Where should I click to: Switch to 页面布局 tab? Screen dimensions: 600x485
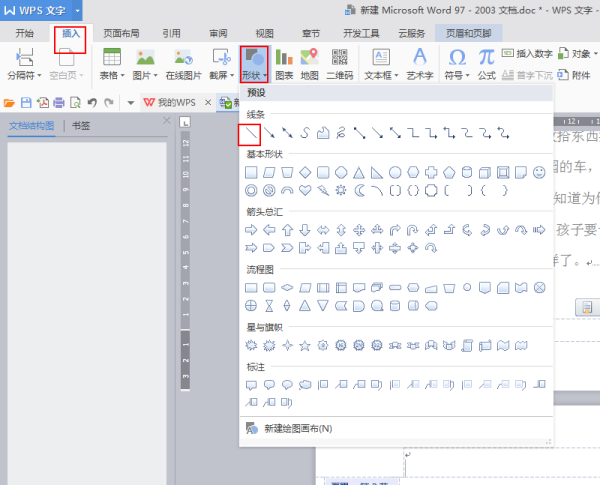(x=121, y=33)
